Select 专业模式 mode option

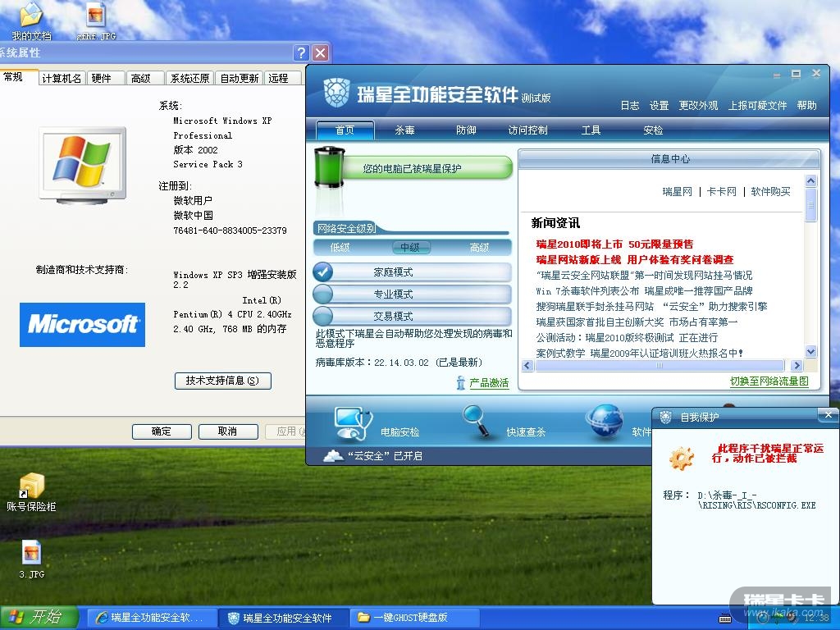(x=412, y=294)
